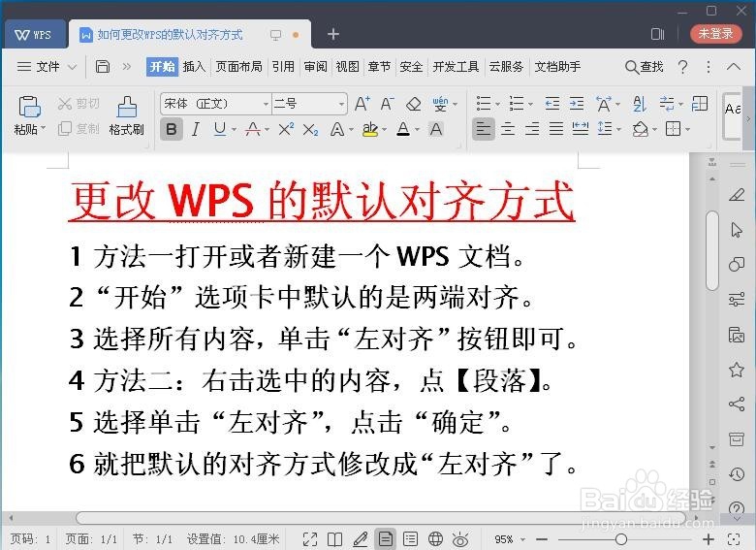Decrease font size with A- icon

(387, 103)
